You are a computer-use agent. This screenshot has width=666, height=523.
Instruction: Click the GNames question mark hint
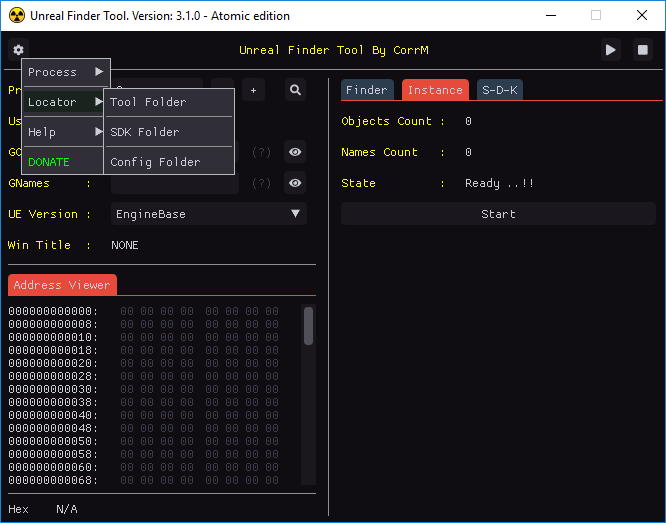click(x=261, y=183)
